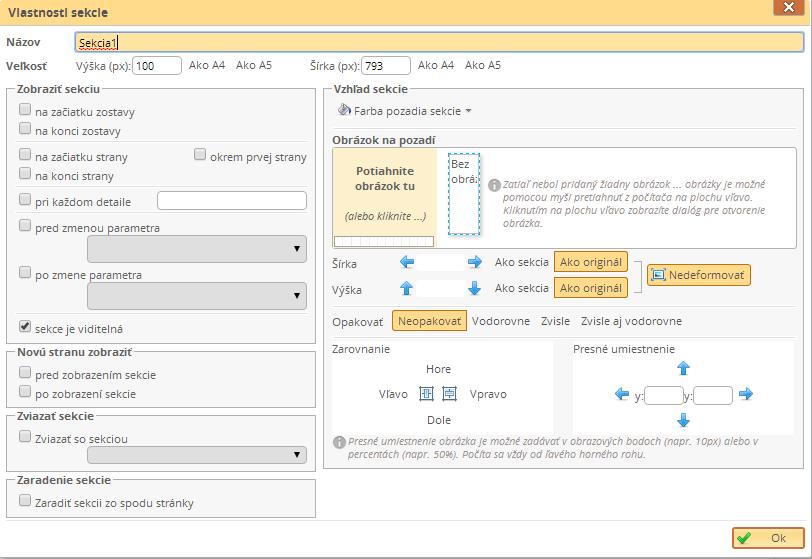This screenshot has height=559, width=812.
Task: Set Výška to Ako A5
Action: (254, 65)
